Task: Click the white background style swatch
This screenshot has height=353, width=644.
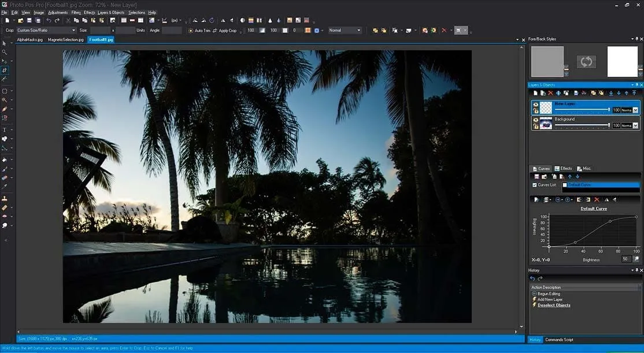Action: (x=622, y=61)
